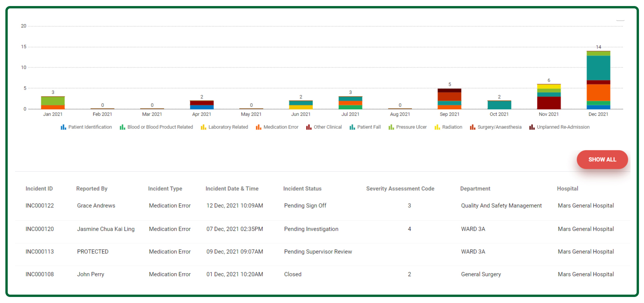Viewport: 644px width, 303px height.
Task: Toggle the Other Clinical legend label
Action: (x=328, y=127)
